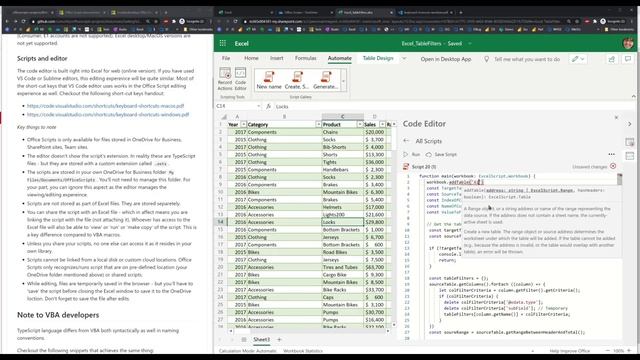The width and height of the screenshot is (640, 360).
Task: Go back to All Scripts arrow
Action: pos(406,141)
